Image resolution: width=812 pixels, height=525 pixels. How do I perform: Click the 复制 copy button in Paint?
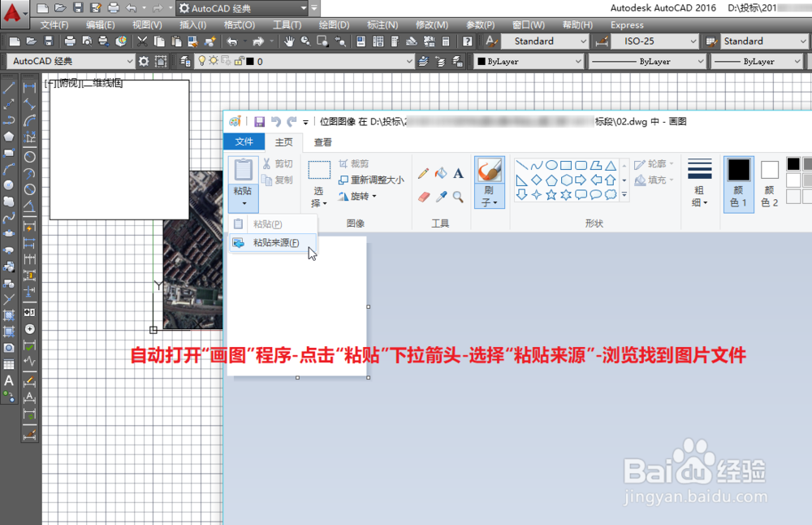tap(278, 180)
